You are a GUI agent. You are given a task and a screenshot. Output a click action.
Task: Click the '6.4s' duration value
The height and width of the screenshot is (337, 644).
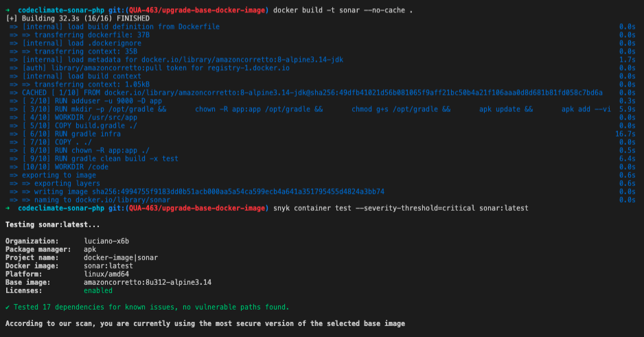click(x=627, y=159)
